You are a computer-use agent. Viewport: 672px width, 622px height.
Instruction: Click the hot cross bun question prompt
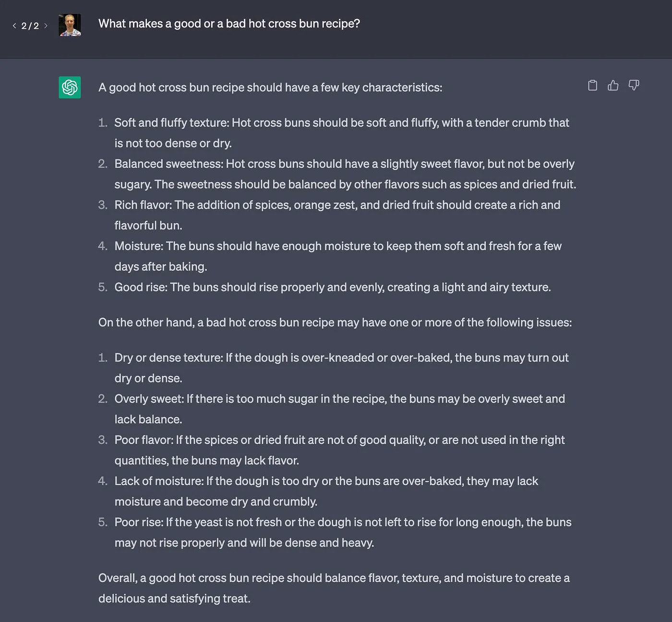coord(229,24)
